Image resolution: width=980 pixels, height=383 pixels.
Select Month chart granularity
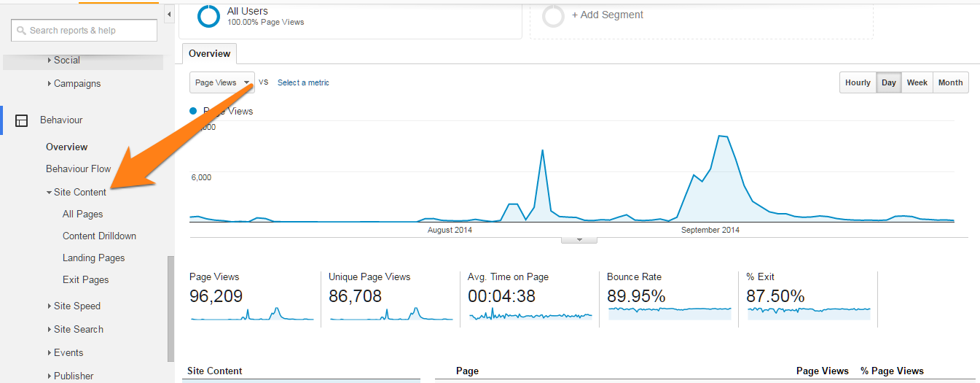tap(950, 82)
